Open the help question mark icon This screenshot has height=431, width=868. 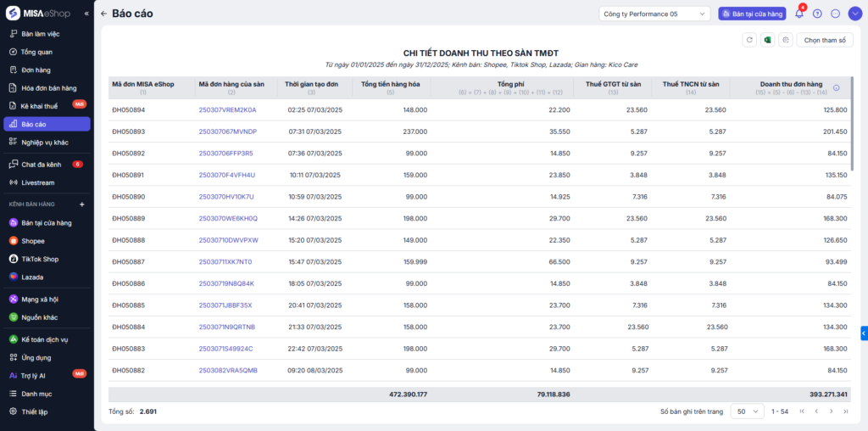pos(817,14)
